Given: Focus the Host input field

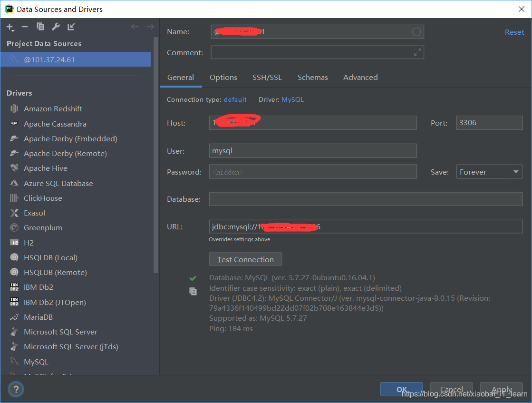Looking at the screenshot, I should [313, 123].
